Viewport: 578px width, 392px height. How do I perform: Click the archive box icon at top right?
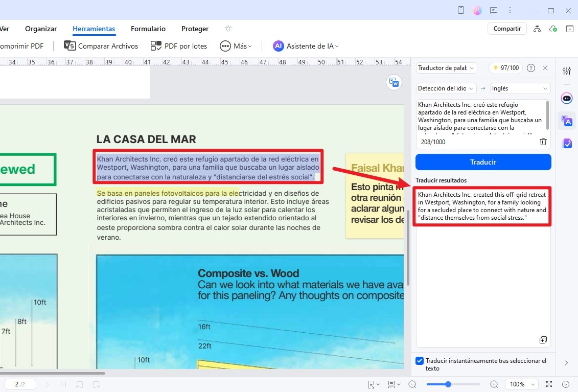point(569,29)
